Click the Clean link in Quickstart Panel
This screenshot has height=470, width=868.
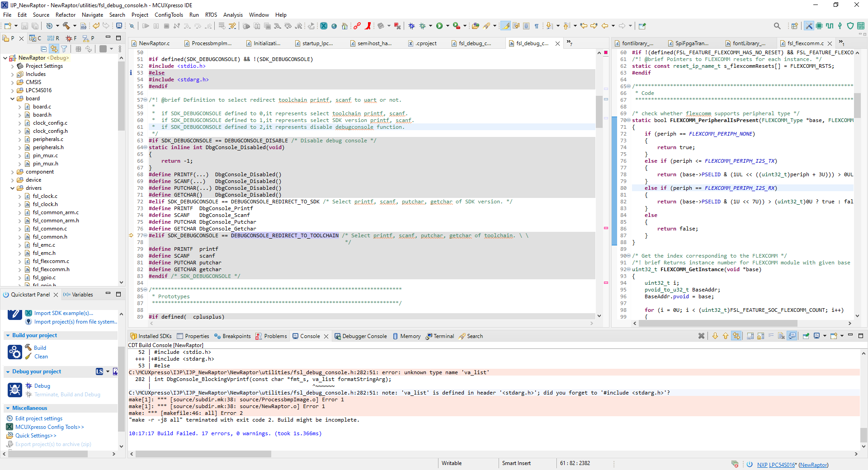tap(41, 357)
